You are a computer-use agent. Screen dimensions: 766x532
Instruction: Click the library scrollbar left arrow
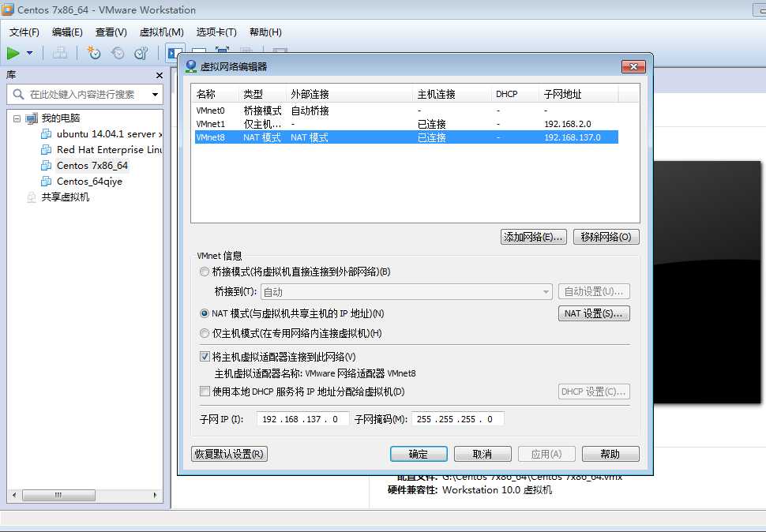[x=14, y=495]
